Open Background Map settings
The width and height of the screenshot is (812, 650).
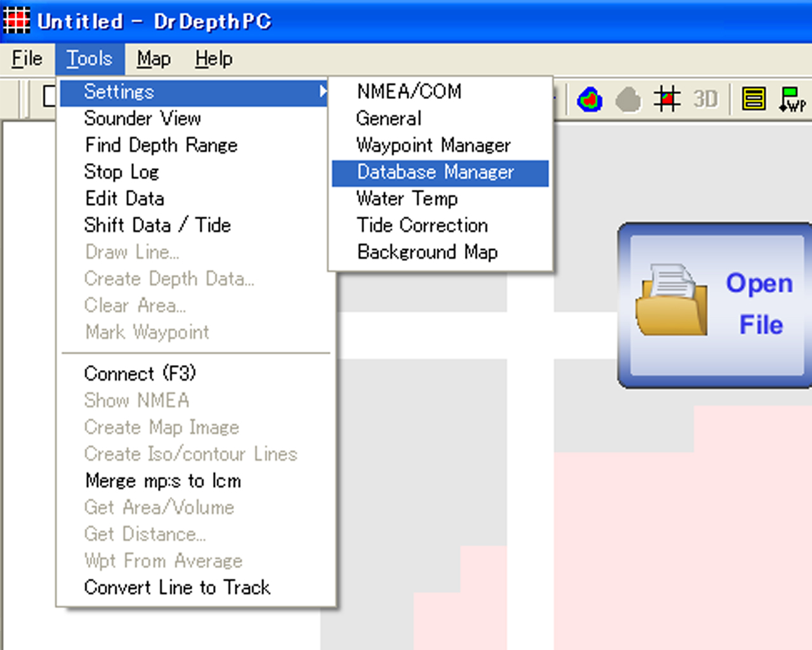[440, 252]
